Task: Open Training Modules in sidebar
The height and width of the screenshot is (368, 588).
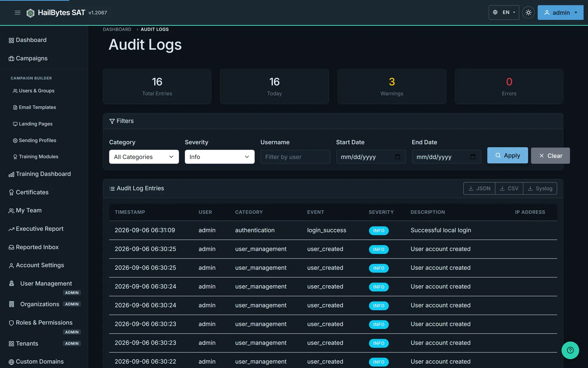Action: [x=36, y=157]
